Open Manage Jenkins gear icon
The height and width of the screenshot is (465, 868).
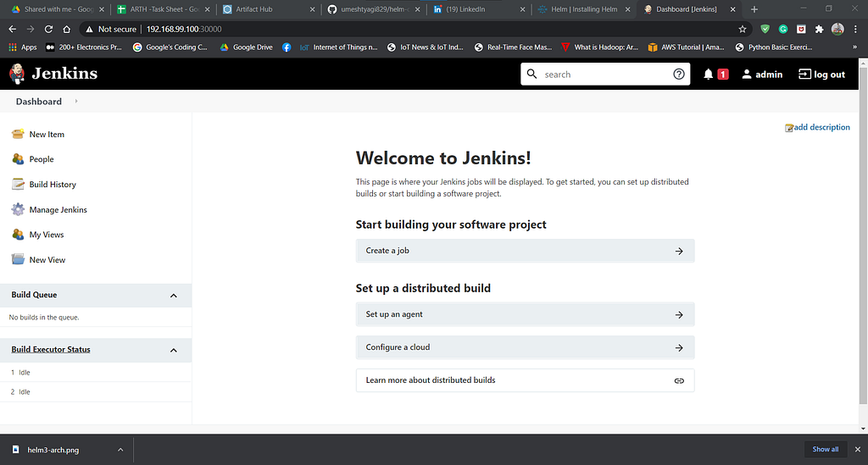(18, 209)
